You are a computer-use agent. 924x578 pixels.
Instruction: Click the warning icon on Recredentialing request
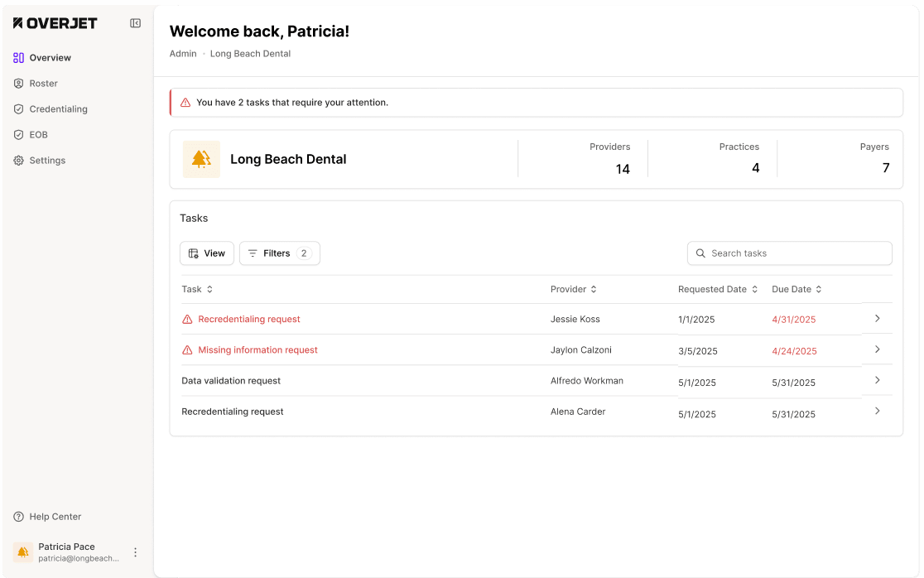[x=187, y=320]
